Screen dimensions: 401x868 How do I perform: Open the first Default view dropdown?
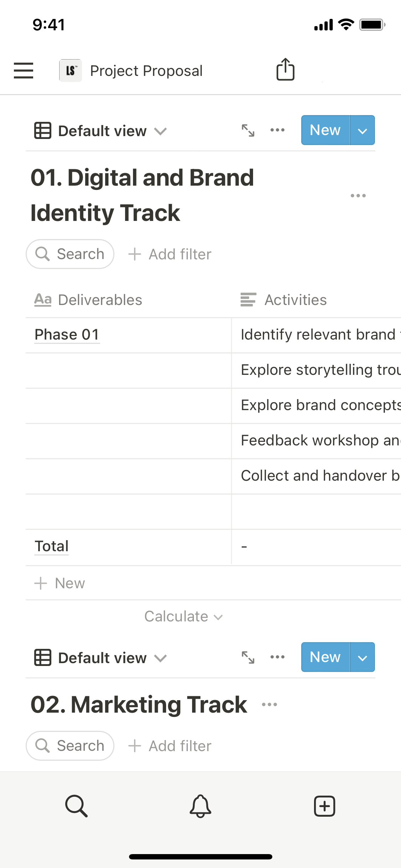click(x=101, y=131)
